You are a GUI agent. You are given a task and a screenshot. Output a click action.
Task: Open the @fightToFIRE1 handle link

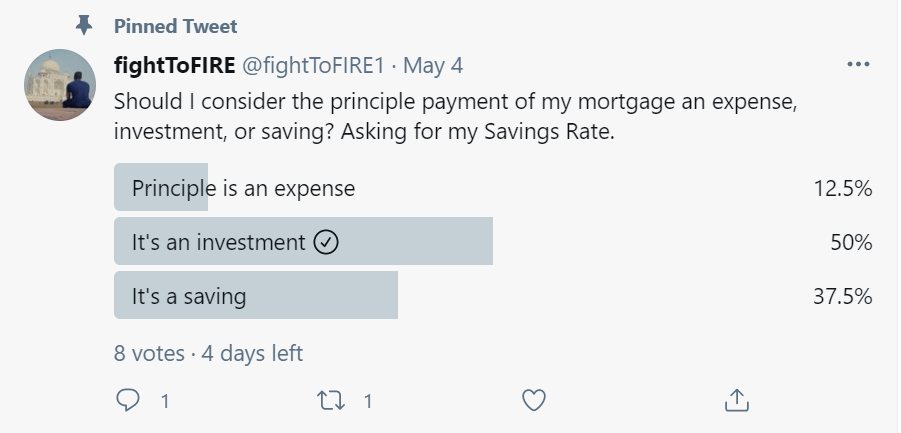coord(312,66)
